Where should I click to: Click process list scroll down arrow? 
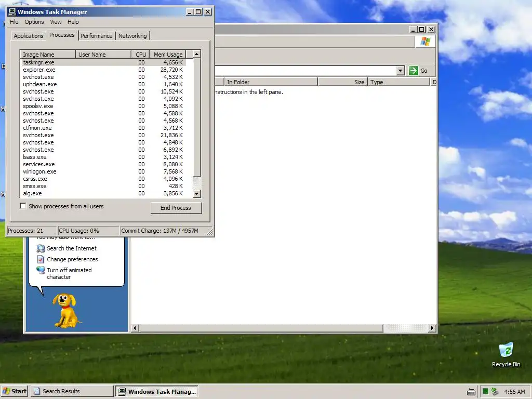(197, 194)
